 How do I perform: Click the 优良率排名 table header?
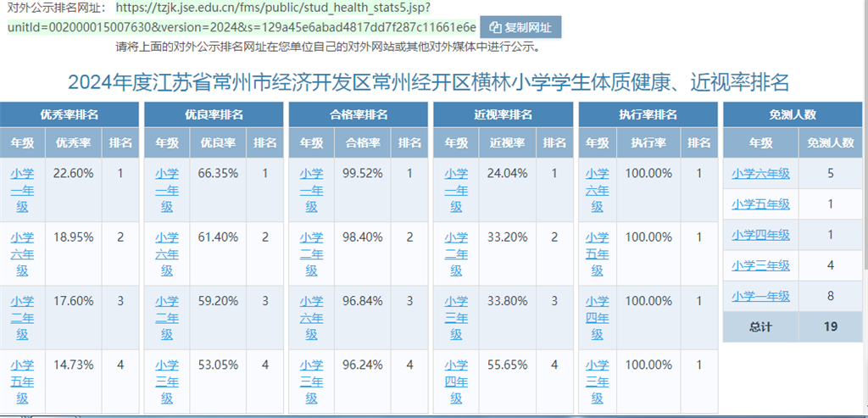pyautogui.click(x=214, y=114)
